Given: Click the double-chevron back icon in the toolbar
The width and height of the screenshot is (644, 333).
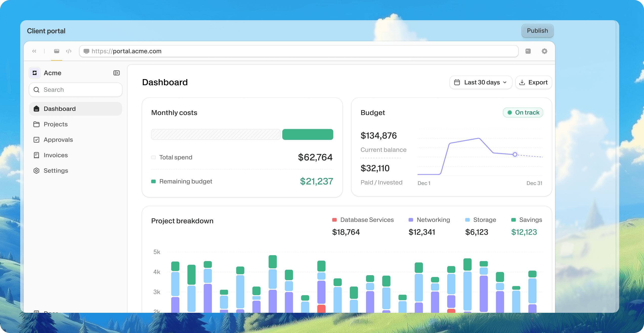Looking at the screenshot, I should [x=34, y=51].
